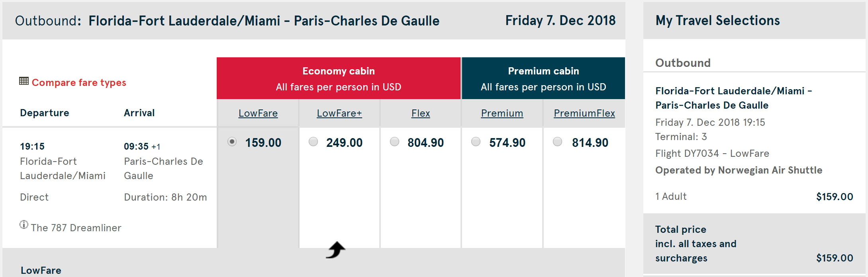Click the grid icon beside Compare fare types

[24, 81]
